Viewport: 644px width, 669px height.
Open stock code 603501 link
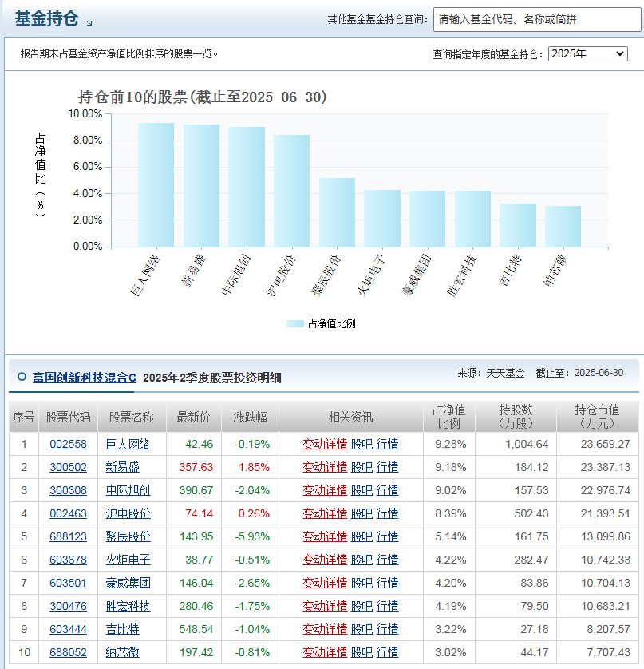pyautogui.click(x=69, y=583)
